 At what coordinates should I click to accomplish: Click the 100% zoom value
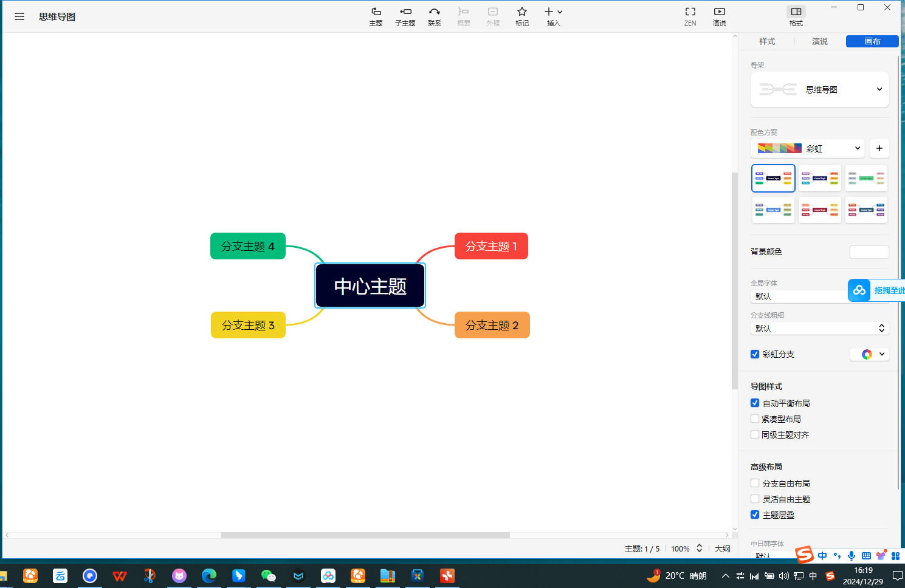[680, 549]
